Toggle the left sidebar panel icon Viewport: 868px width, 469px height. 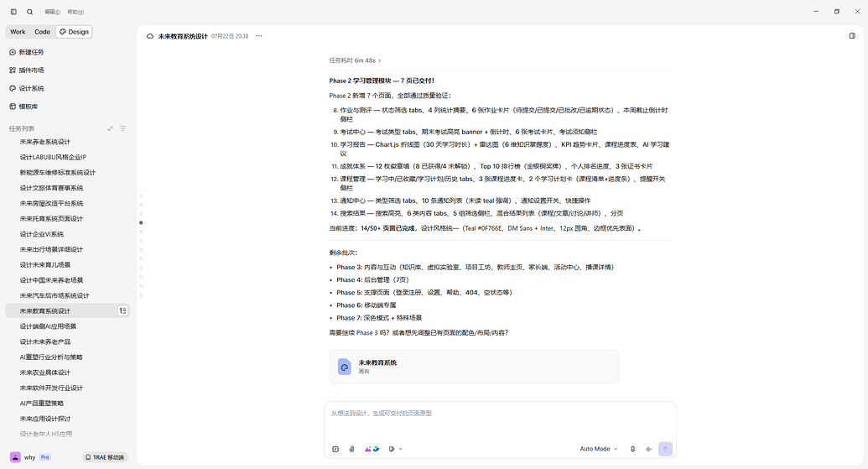point(14,12)
